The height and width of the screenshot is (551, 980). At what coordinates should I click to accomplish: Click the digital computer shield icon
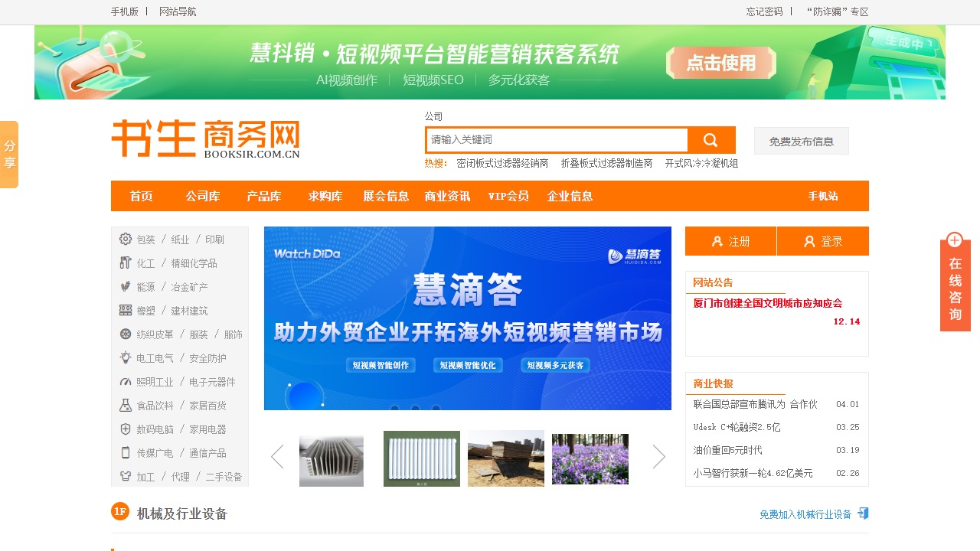(x=126, y=429)
